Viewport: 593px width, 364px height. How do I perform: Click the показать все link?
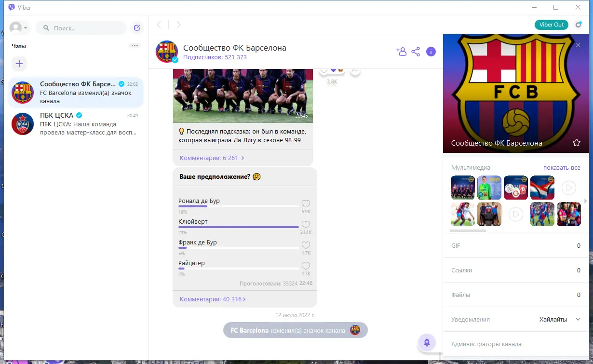563,167
